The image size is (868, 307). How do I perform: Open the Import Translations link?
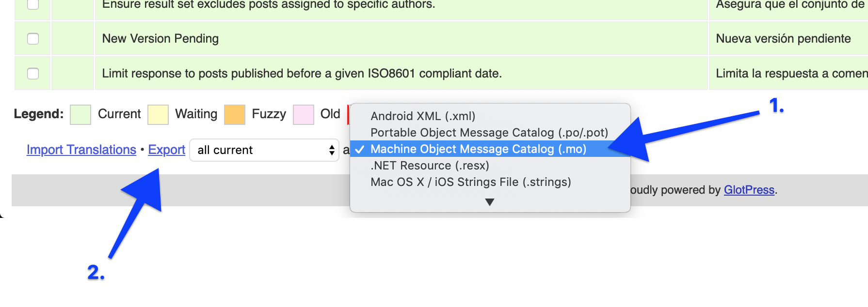point(81,150)
